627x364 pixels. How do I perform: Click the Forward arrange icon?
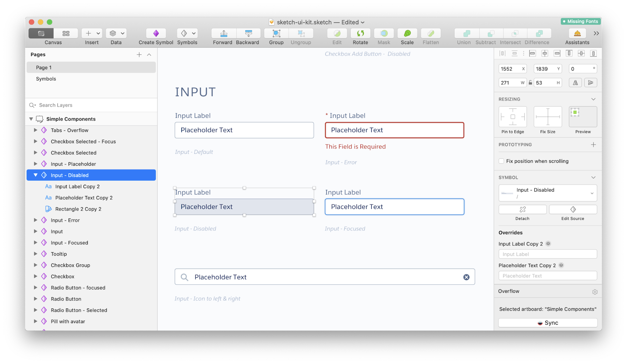224,34
